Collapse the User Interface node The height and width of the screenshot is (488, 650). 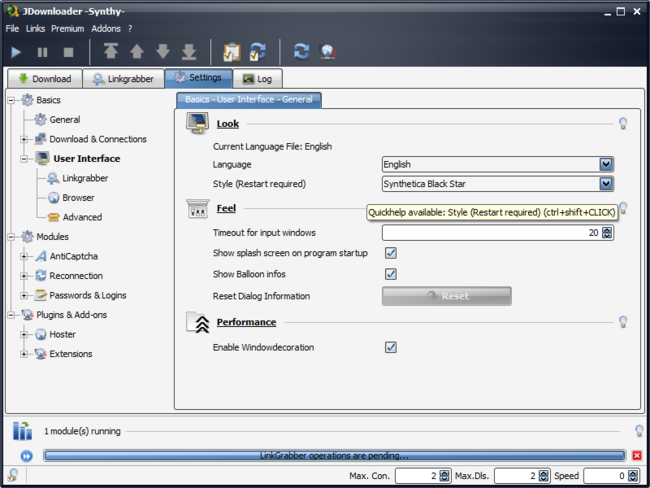coord(24,159)
